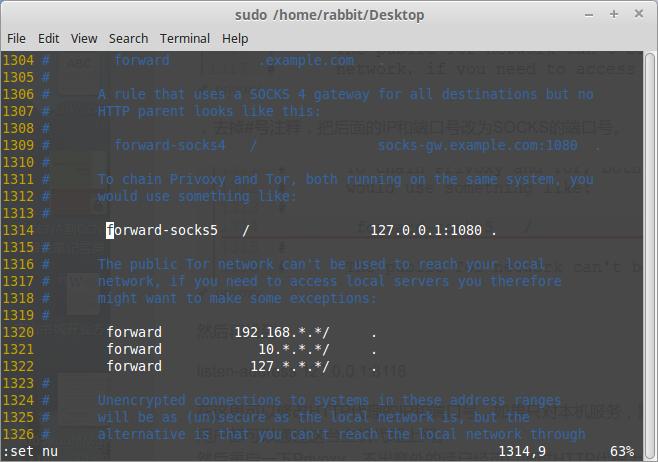Click the title 'sudo /home/rabbit/Desktop'

tap(329, 15)
